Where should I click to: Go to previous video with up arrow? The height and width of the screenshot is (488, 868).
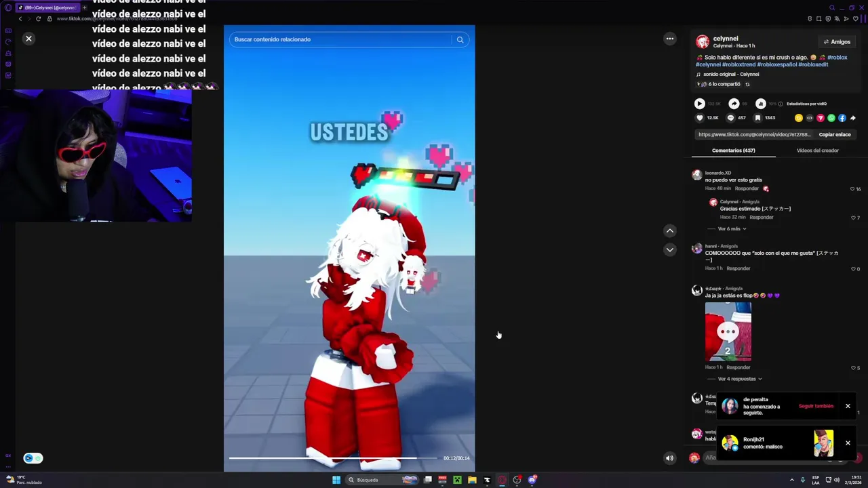point(669,230)
